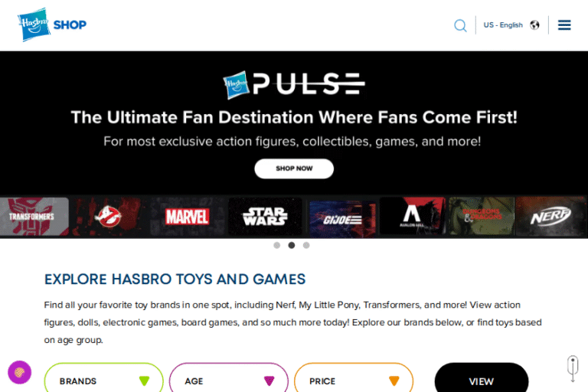
Task: Open the Star Wars brand tile
Action: pos(265,217)
